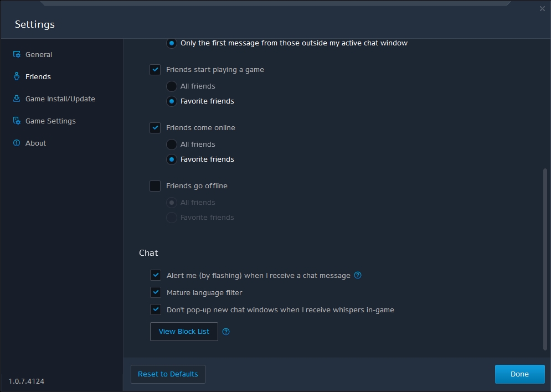Disable Don't pop-up new chat windows option
The width and height of the screenshot is (551, 392).
pyautogui.click(x=155, y=310)
